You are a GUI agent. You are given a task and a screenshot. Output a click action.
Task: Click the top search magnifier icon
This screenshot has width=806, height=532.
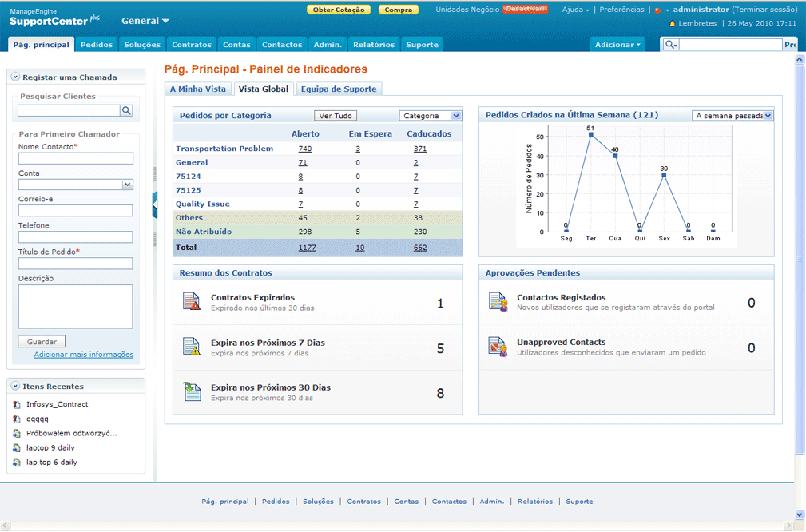pyautogui.click(x=670, y=45)
